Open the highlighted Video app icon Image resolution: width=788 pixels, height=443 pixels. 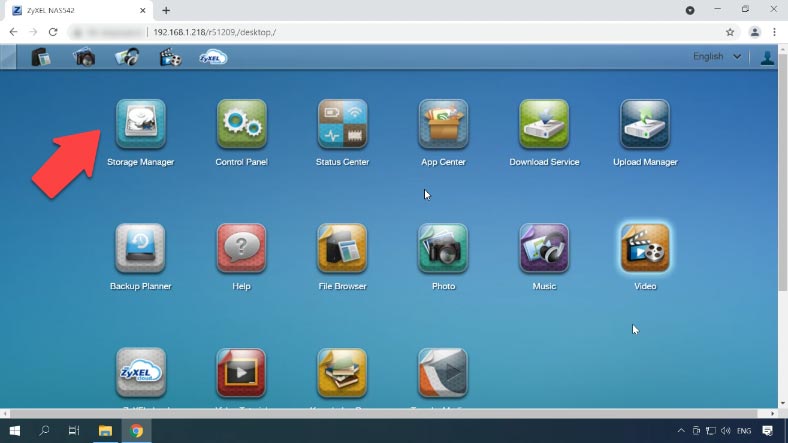(x=645, y=248)
